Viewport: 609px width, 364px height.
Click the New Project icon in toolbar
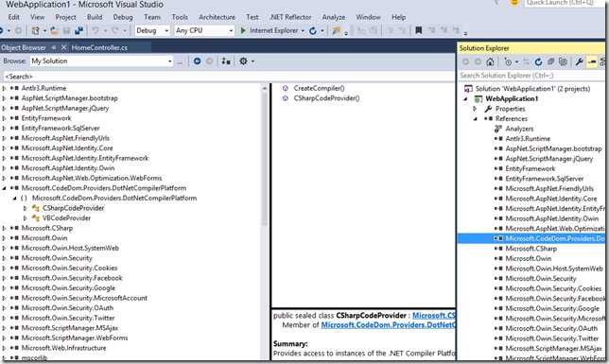click(x=35, y=30)
